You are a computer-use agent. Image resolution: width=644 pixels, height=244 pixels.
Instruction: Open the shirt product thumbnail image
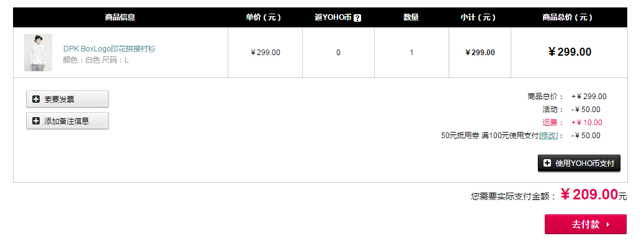tap(38, 53)
